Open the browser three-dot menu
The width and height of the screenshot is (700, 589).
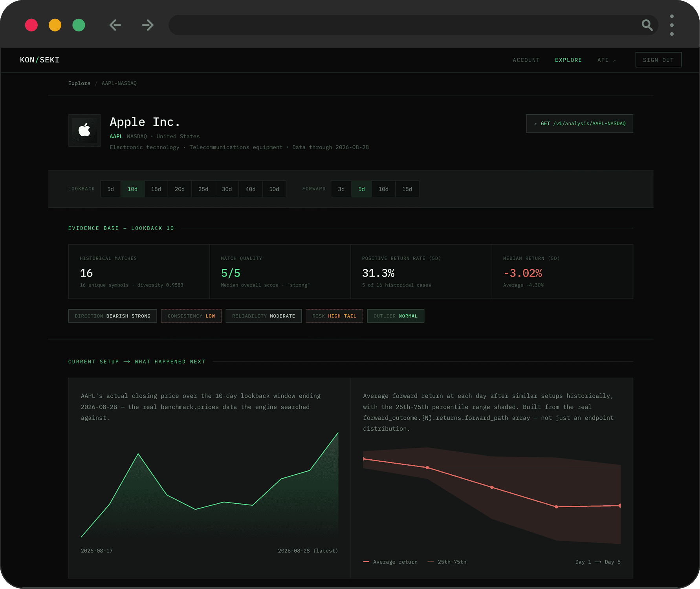click(x=672, y=25)
